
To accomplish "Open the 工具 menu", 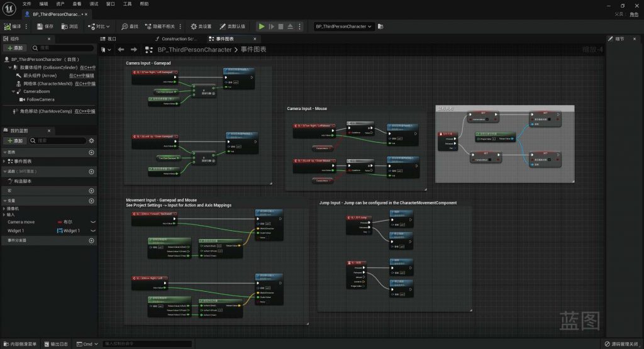I will point(127,4).
